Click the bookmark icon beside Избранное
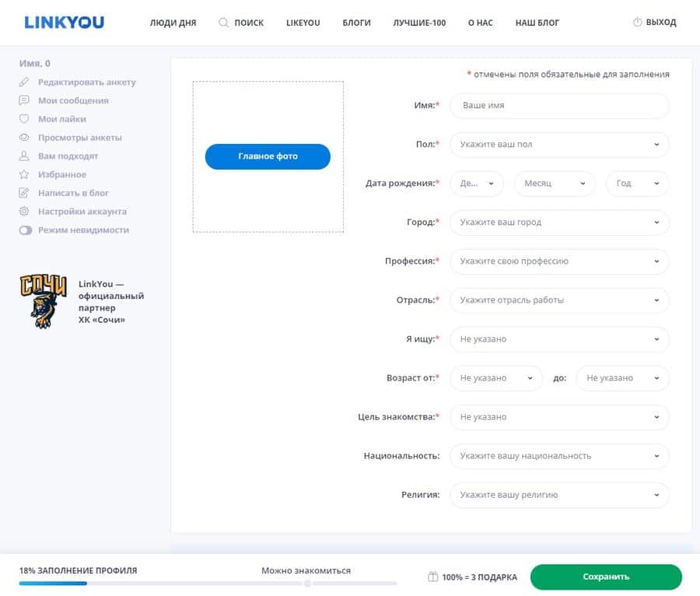 point(24,175)
